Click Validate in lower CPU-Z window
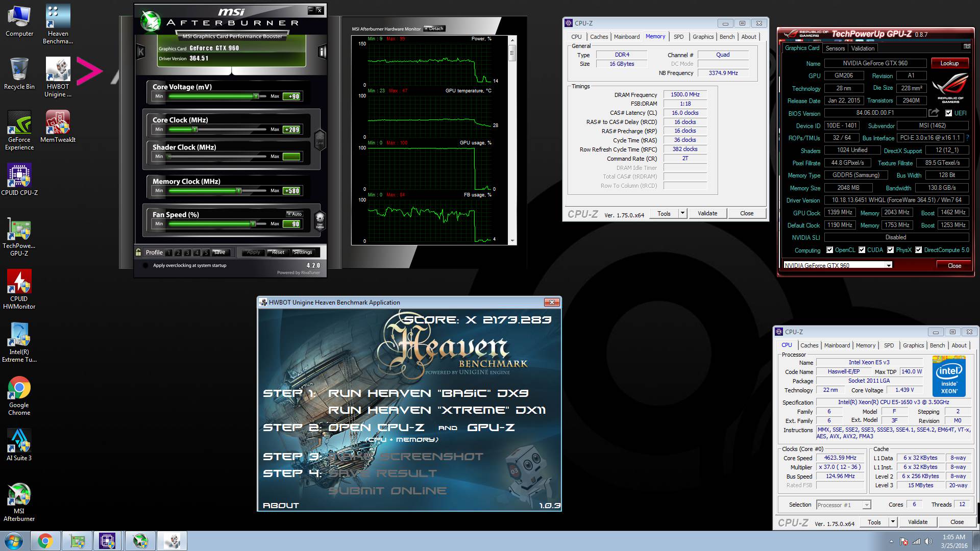This screenshot has height=551, width=980. [x=917, y=522]
